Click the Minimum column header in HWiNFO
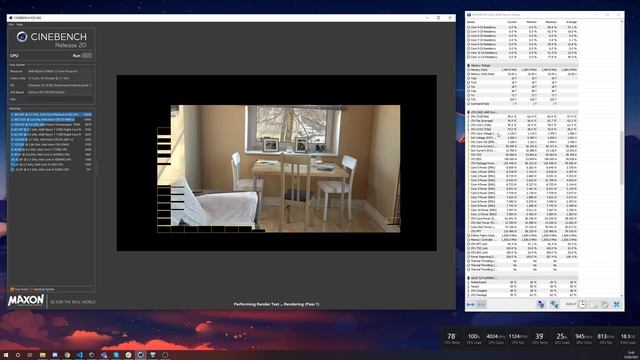The width and height of the screenshot is (640, 360). (531, 22)
